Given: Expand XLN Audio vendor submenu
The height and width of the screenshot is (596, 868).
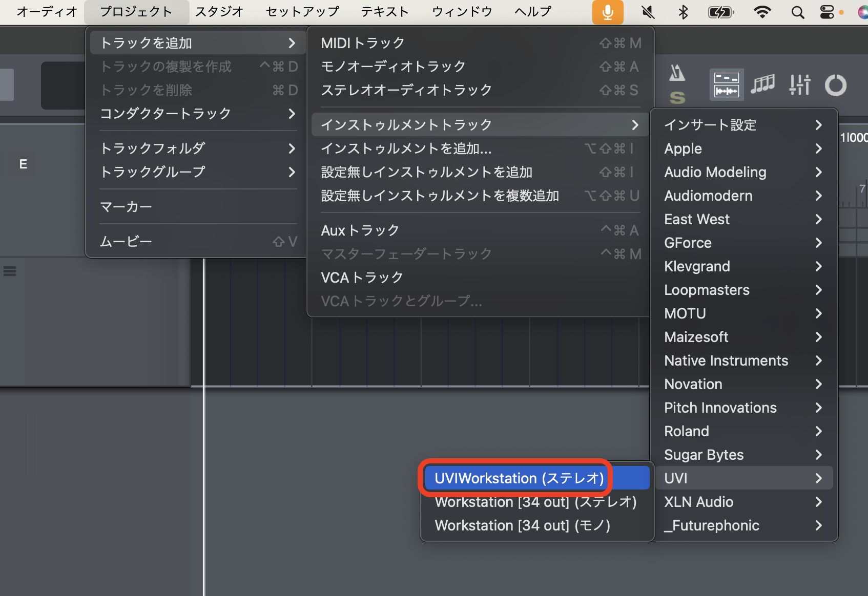Looking at the screenshot, I should [x=743, y=502].
